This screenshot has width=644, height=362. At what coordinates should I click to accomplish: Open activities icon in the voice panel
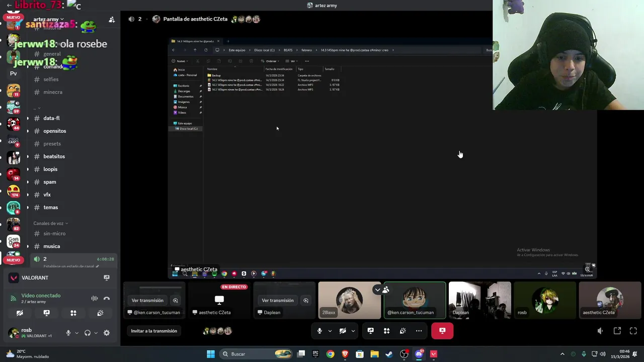(x=73, y=313)
